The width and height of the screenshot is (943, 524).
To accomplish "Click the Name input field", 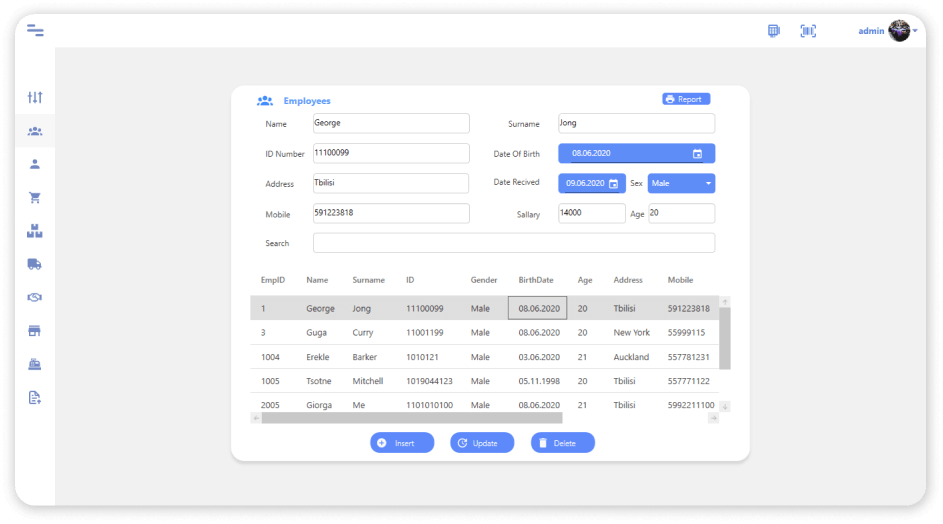I will 391,123.
